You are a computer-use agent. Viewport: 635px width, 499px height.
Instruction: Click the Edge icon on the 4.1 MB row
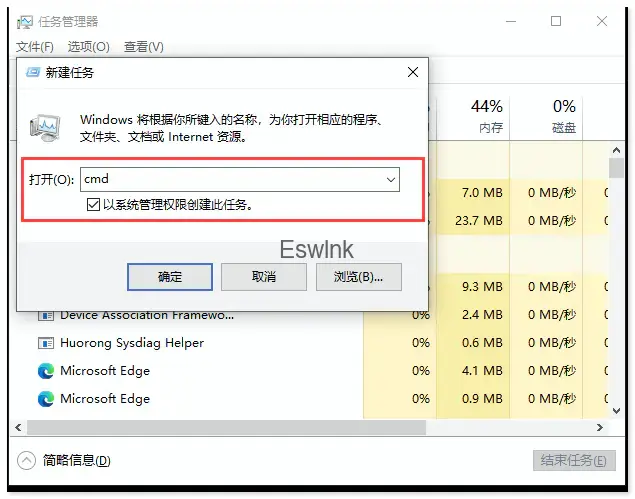(45, 371)
